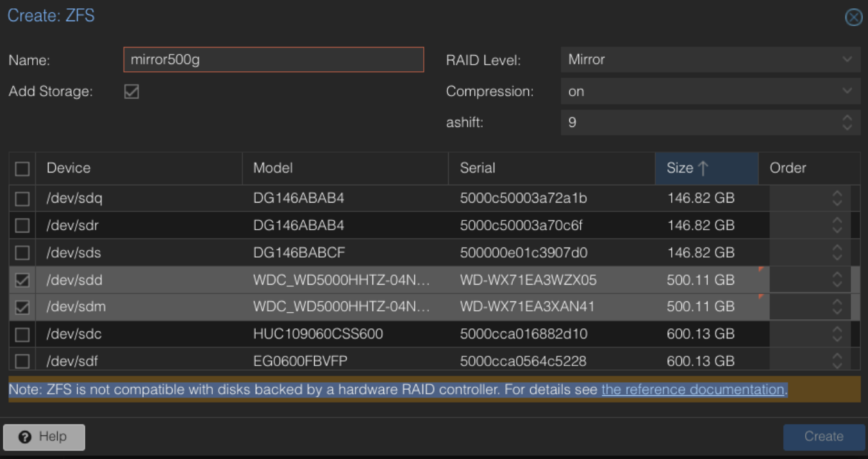Uncheck the /dev/sdd disk checkbox
The image size is (868, 459).
pos(22,280)
